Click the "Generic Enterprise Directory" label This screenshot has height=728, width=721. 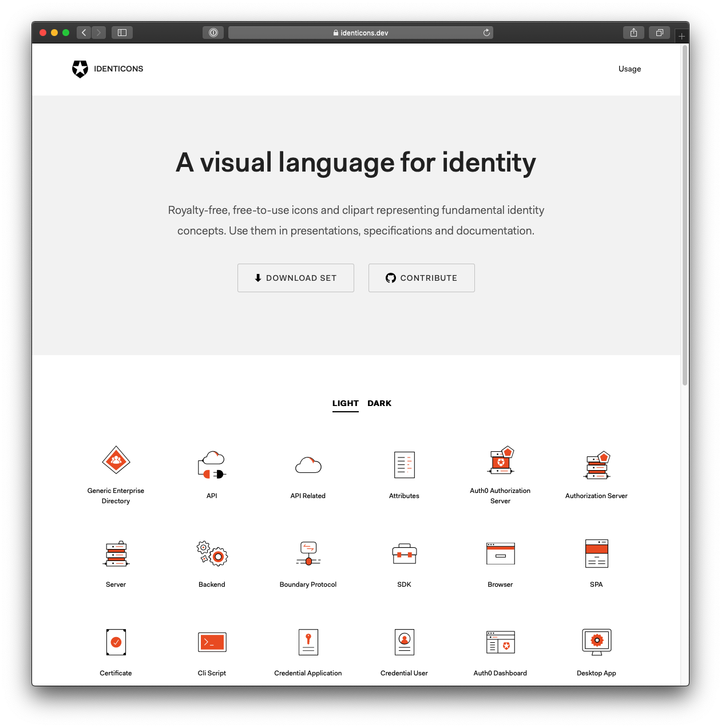[116, 496]
